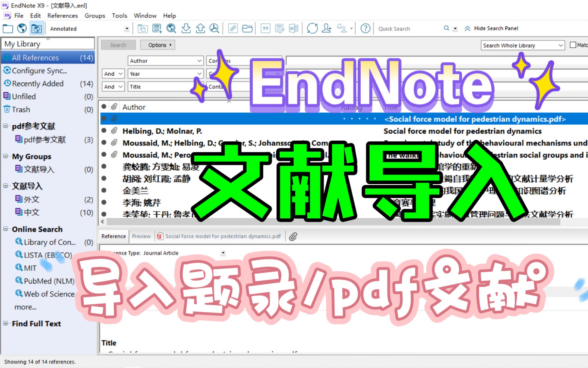Click the Format Bibliography icon
This screenshot has height=368, width=588.
coord(280,29)
